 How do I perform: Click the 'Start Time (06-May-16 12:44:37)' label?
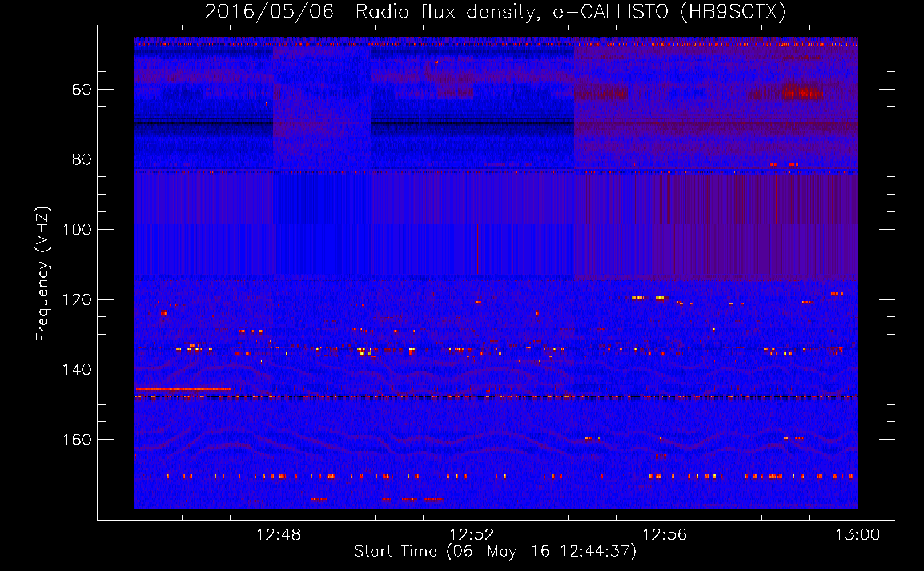pos(495,552)
